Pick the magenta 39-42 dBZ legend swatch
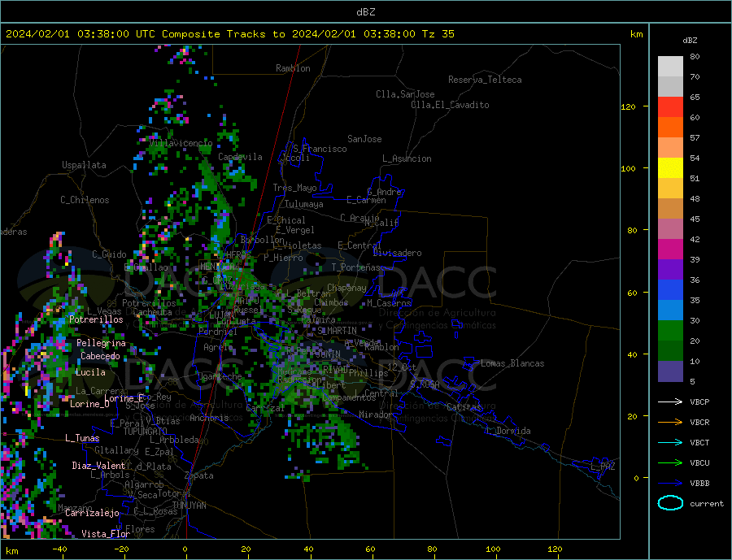This screenshot has width=732, height=560. coord(670,250)
